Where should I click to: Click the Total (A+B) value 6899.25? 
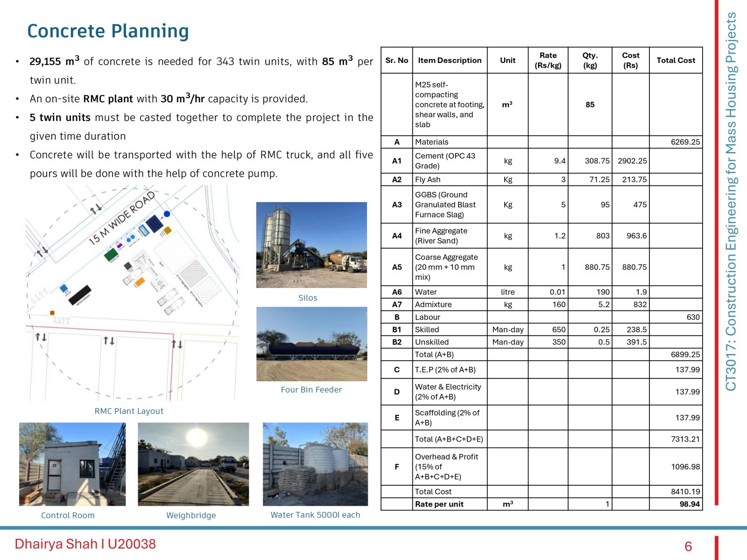(x=685, y=355)
